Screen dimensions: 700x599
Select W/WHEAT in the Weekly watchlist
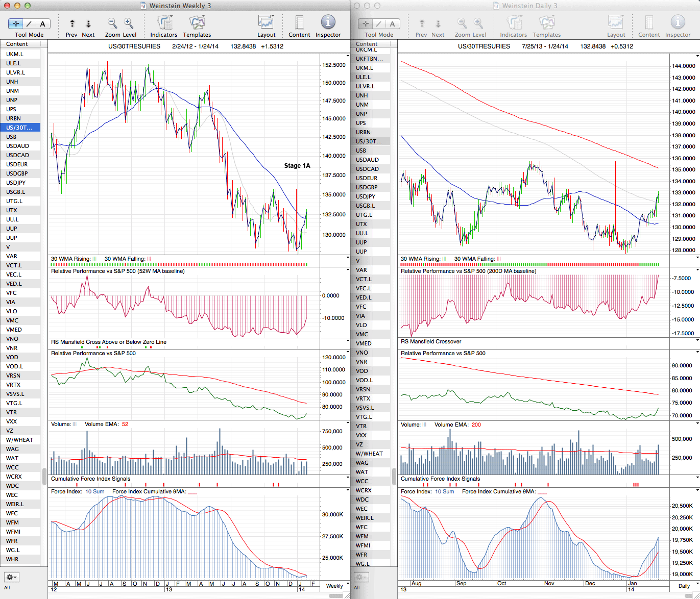(19, 440)
